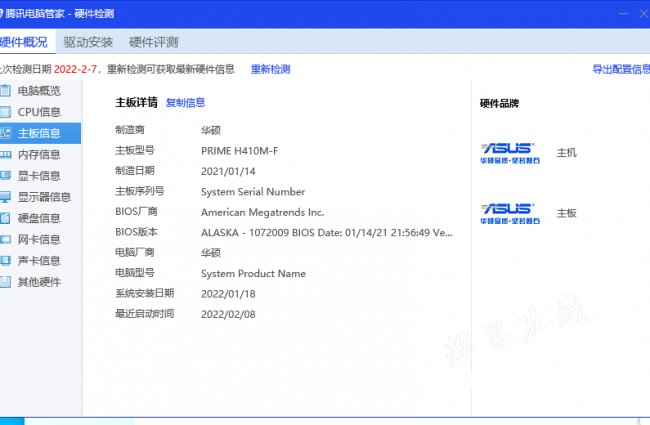Image resolution: width=650 pixels, height=425 pixels.
Task: Click the ASUS logo beside 主机
Action: coord(510,153)
